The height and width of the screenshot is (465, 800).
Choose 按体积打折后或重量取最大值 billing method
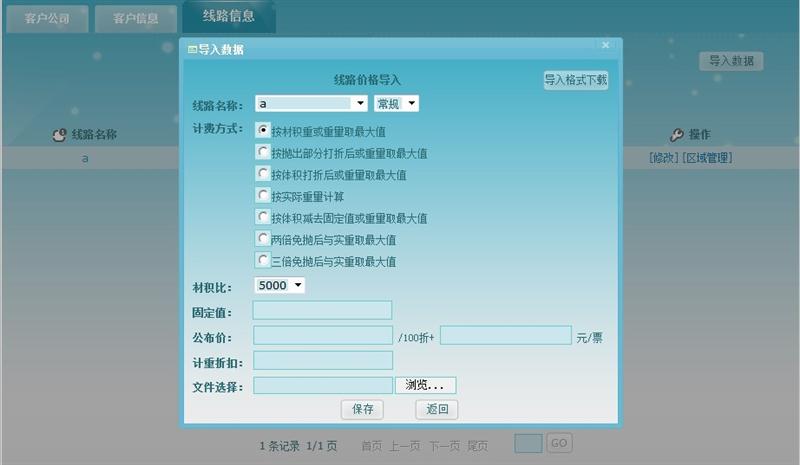coord(262,174)
